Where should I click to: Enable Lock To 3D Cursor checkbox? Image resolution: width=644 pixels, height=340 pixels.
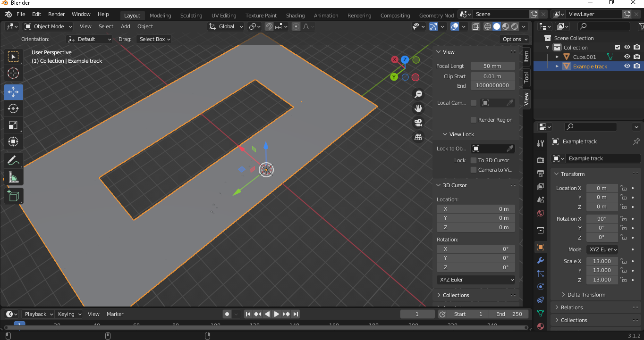474,160
